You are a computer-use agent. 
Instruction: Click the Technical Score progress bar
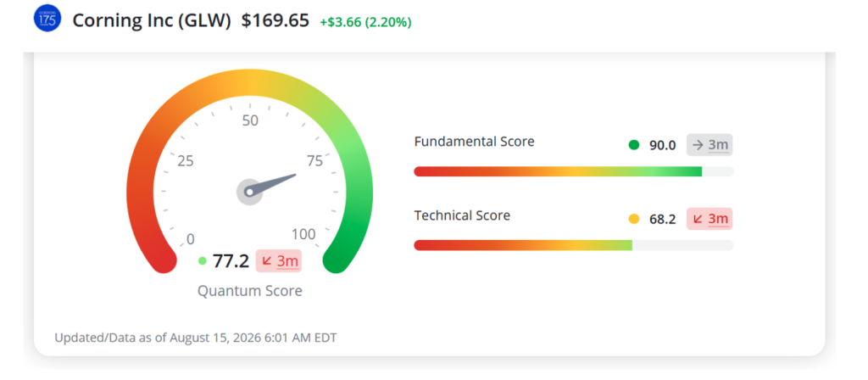point(574,245)
